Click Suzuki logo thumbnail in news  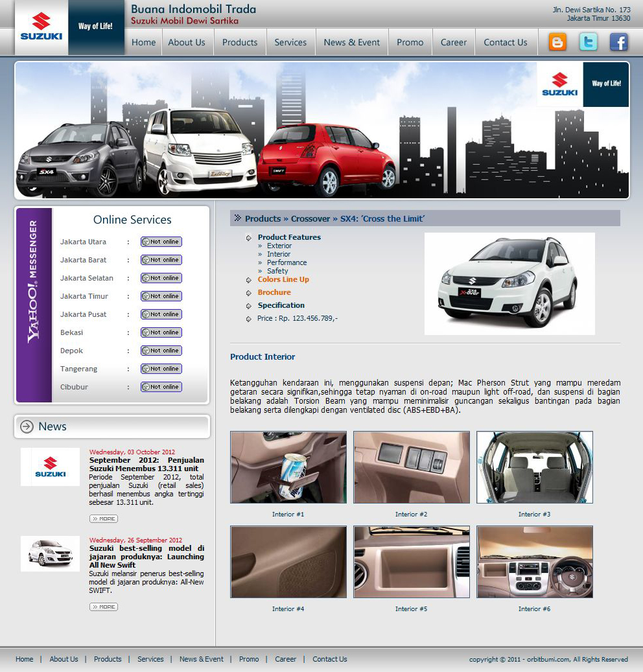50,467
